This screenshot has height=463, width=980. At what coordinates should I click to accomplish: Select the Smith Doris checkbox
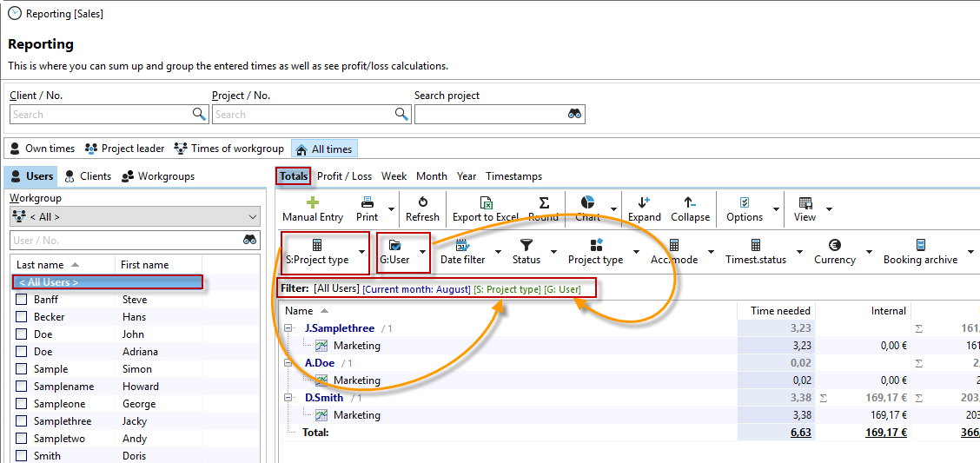click(22, 456)
